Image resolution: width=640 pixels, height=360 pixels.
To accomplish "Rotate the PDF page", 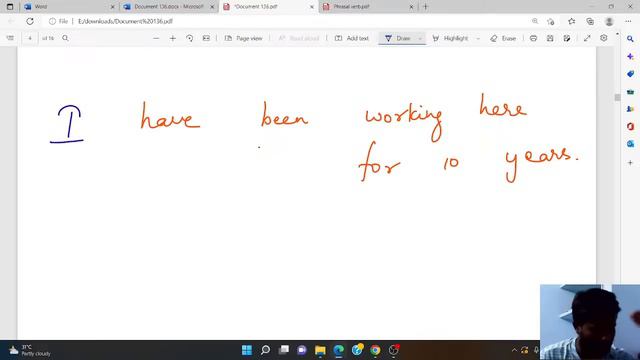I will [189, 38].
